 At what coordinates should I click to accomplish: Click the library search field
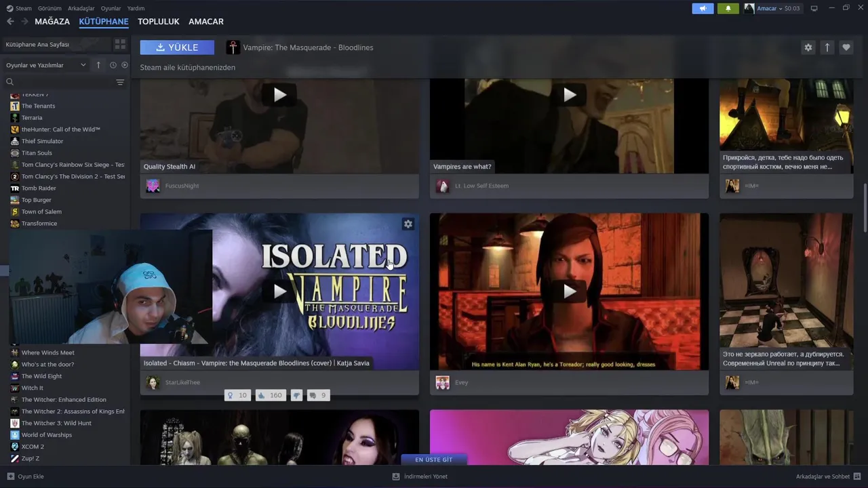click(65, 82)
